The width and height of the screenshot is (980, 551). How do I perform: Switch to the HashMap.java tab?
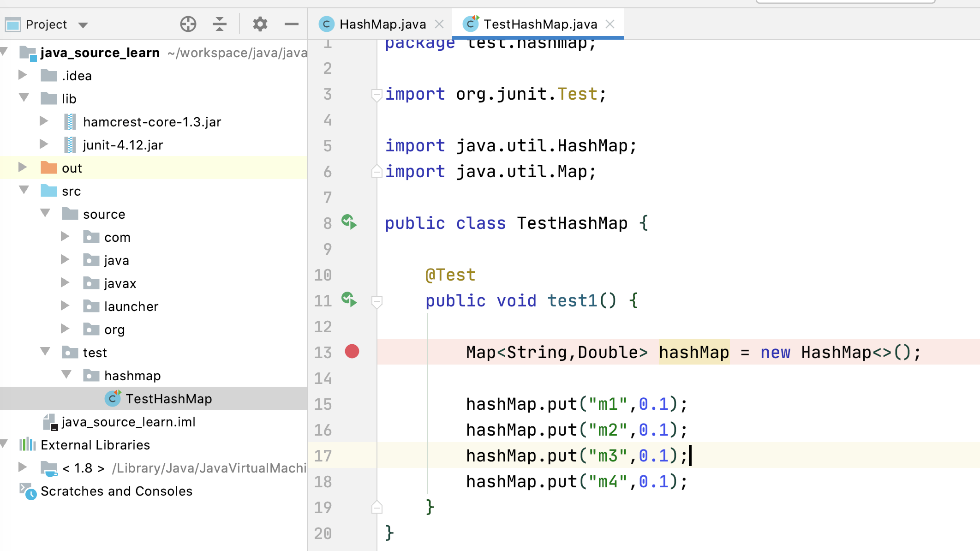coord(382,24)
